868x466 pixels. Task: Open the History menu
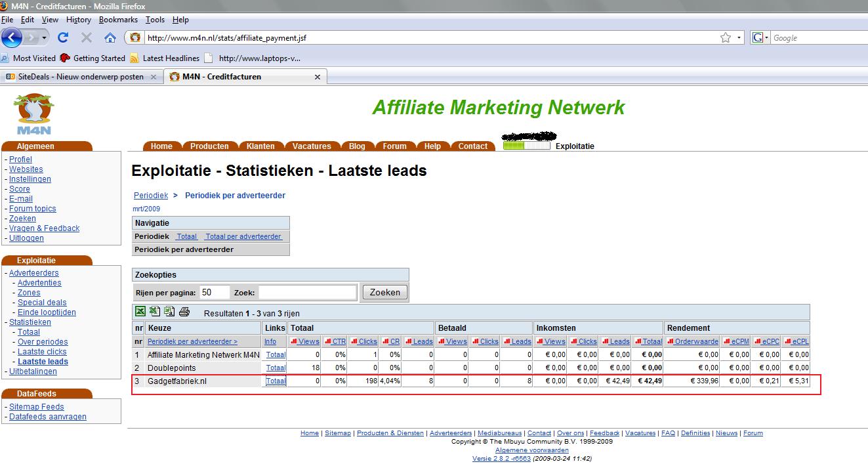(x=78, y=20)
